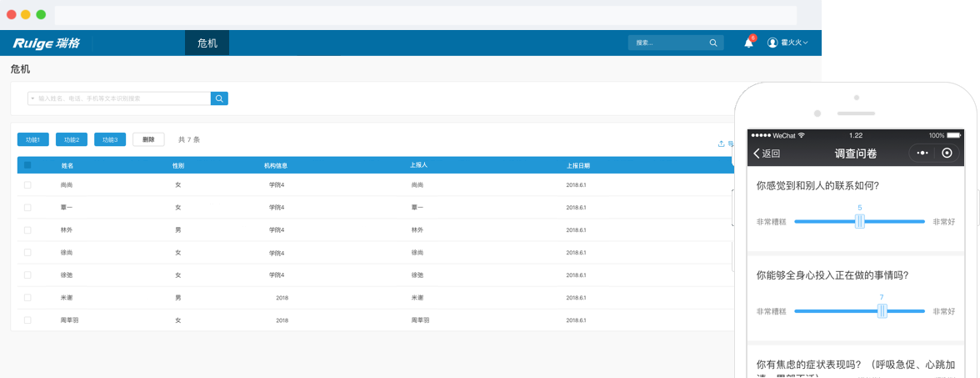Tap the WeChat mini-program close circle
The image size is (980, 378).
pos(947,153)
